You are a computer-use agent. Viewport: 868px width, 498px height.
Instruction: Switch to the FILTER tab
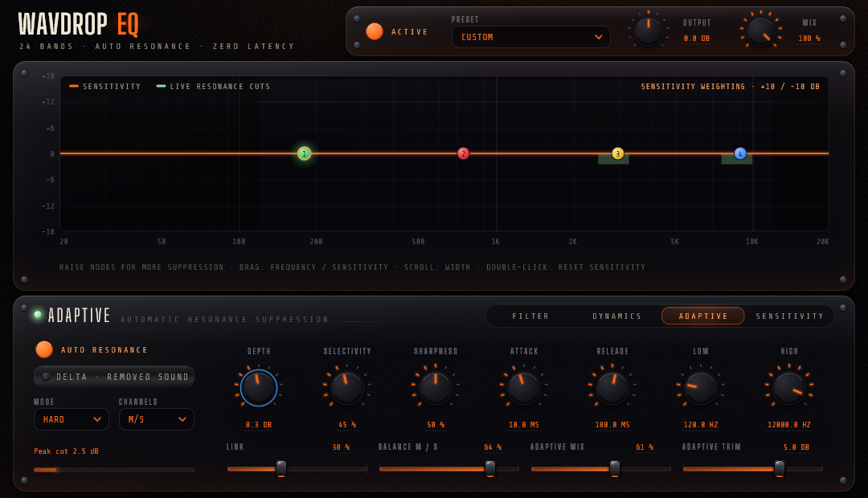pos(530,316)
